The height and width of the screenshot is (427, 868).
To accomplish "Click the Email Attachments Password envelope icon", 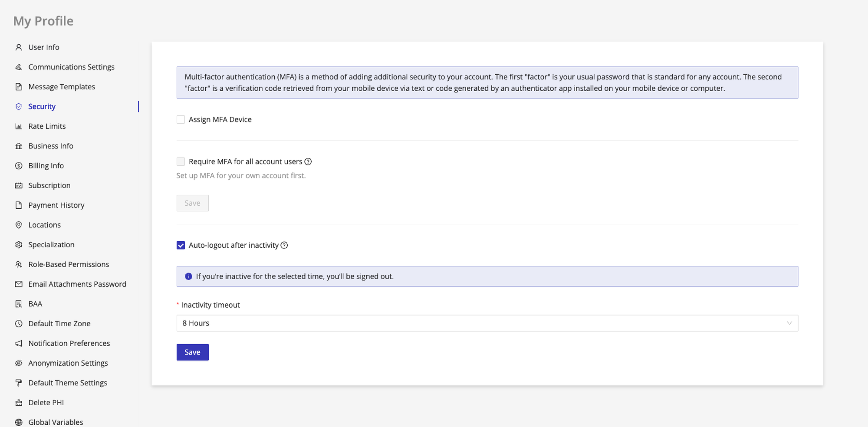I will tap(19, 284).
